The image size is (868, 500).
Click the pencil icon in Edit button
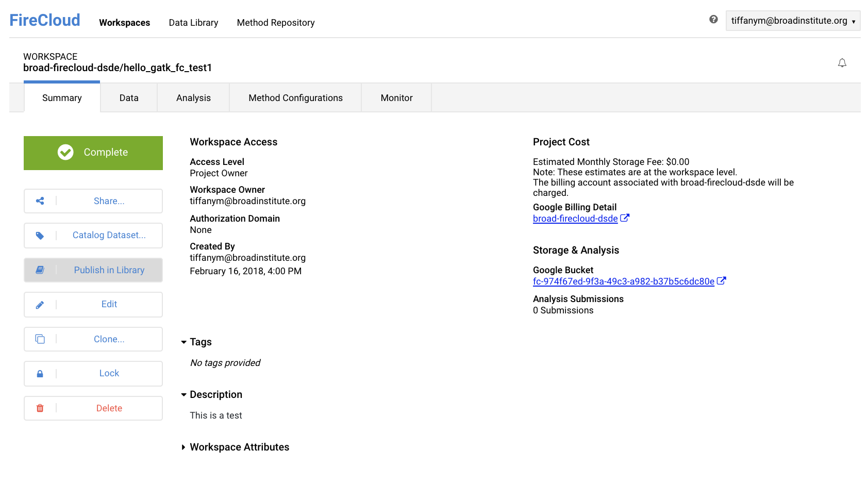pos(40,305)
